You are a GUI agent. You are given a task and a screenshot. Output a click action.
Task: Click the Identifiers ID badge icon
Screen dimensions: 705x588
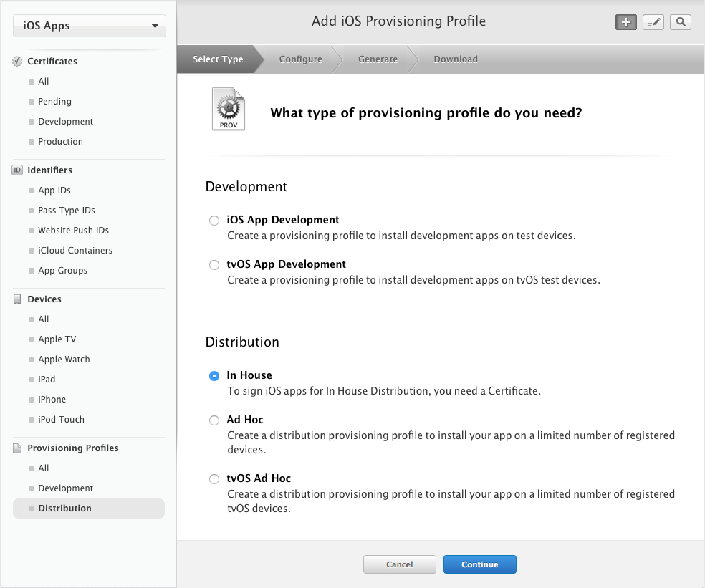(x=18, y=170)
